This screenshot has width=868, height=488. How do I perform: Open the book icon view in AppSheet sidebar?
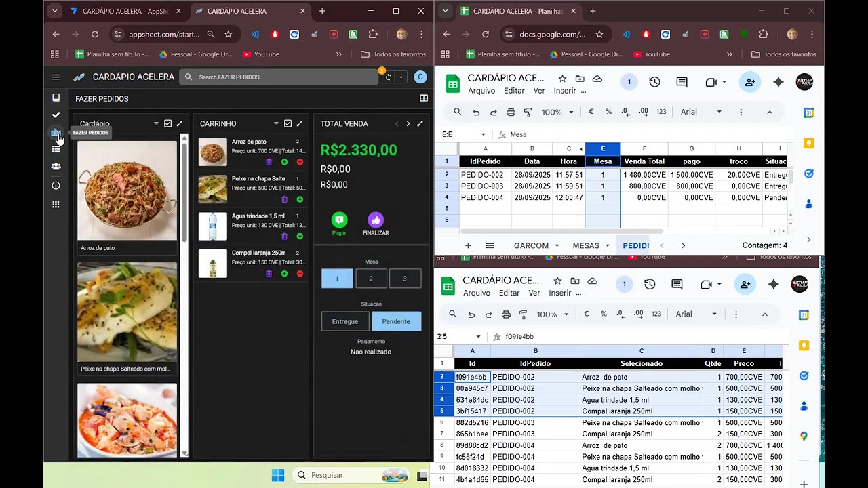tap(56, 98)
